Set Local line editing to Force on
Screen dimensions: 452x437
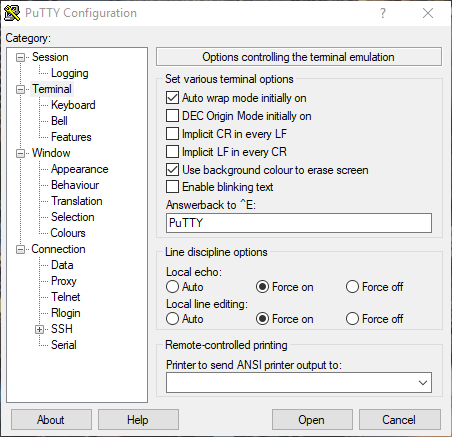tap(262, 319)
